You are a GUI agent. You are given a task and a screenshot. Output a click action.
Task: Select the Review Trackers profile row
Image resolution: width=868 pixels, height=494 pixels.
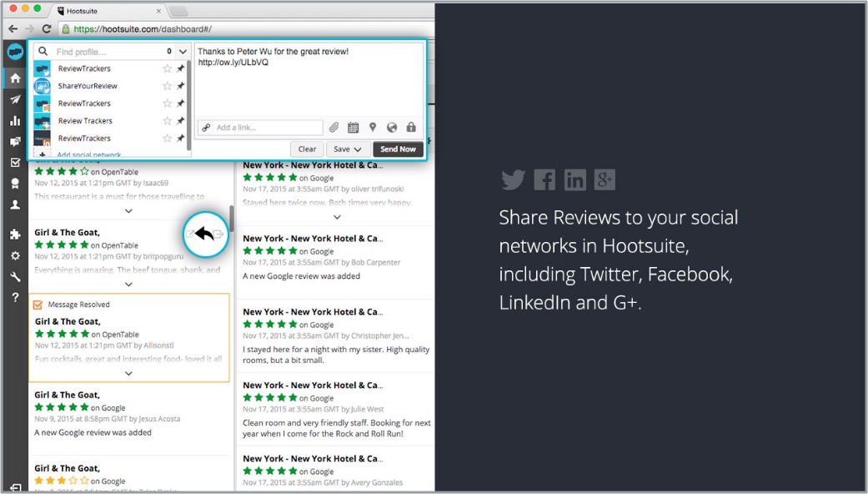point(110,121)
